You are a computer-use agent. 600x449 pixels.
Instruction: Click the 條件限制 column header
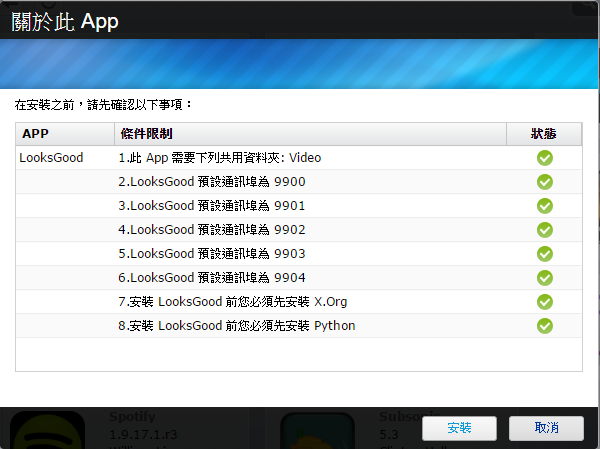310,134
